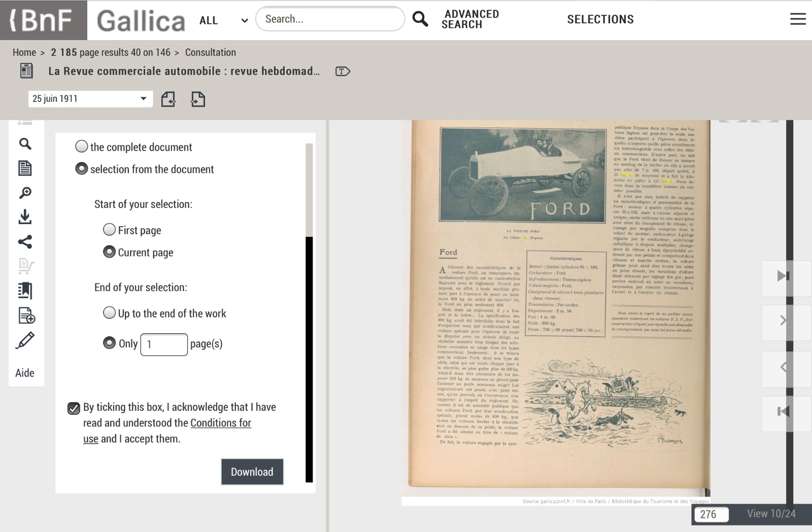This screenshot has height=532, width=812.
Task: Open the hamburger menu
Action: point(798,19)
